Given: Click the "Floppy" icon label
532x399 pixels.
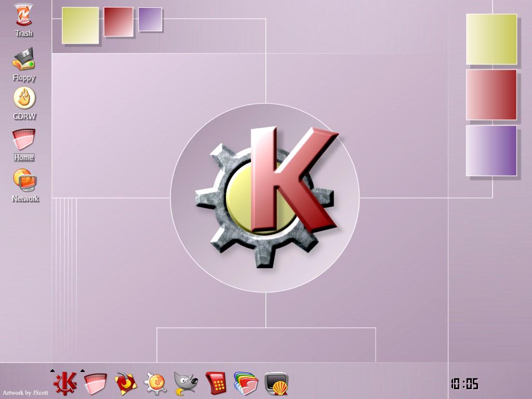Looking at the screenshot, I should tap(24, 78).
